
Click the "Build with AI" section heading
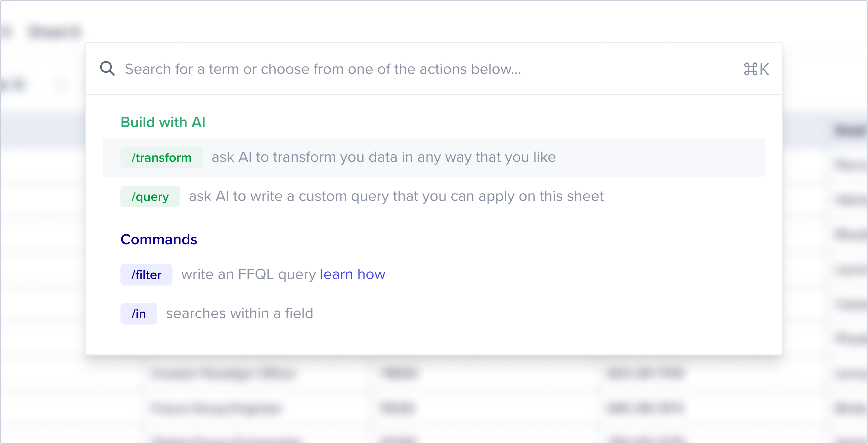pos(163,122)
